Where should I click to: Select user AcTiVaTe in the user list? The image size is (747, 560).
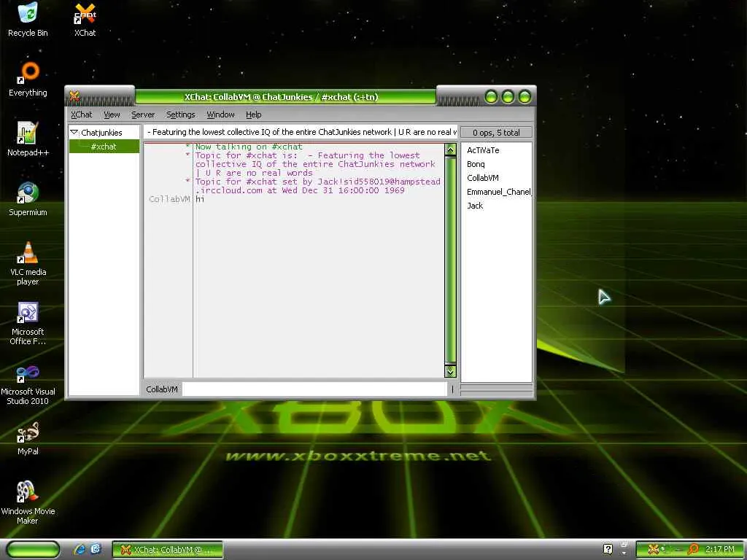(x=483, y=150)
